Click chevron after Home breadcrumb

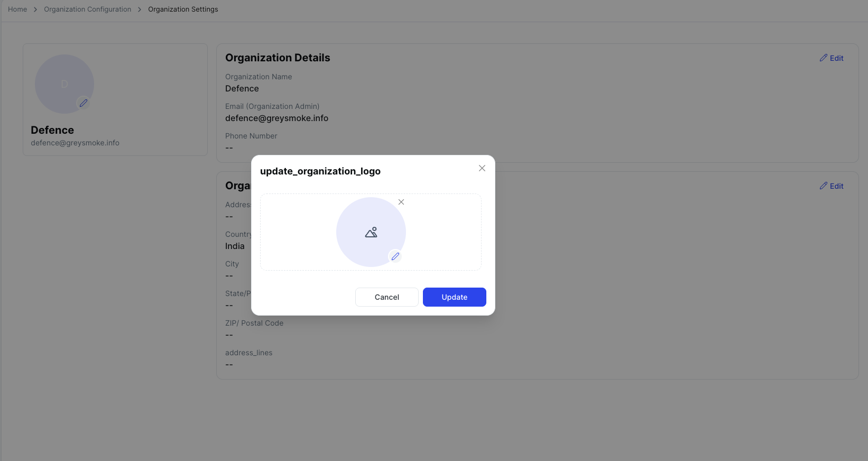(x=35, y=10)
